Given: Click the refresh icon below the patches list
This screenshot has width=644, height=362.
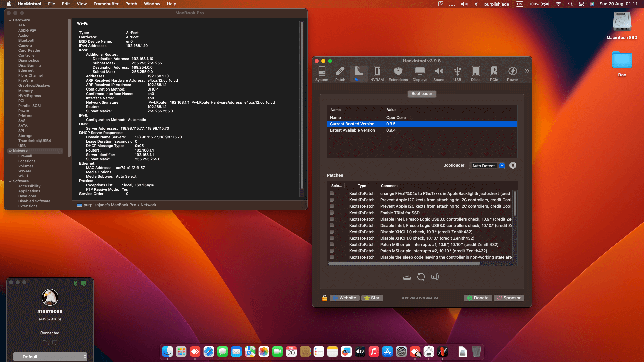Looking at the screenshot, I should pos(421,277).
